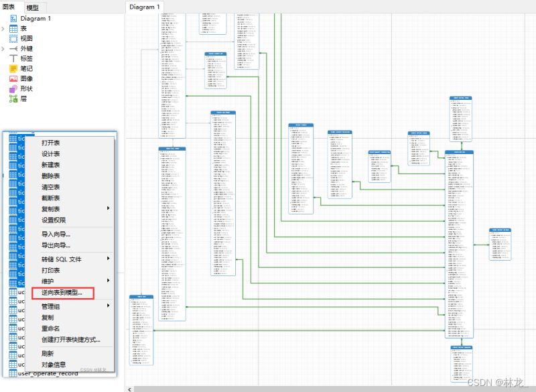Select the user_operate_record table item
This screenshot has height=392, width=536.
(47, 373)
